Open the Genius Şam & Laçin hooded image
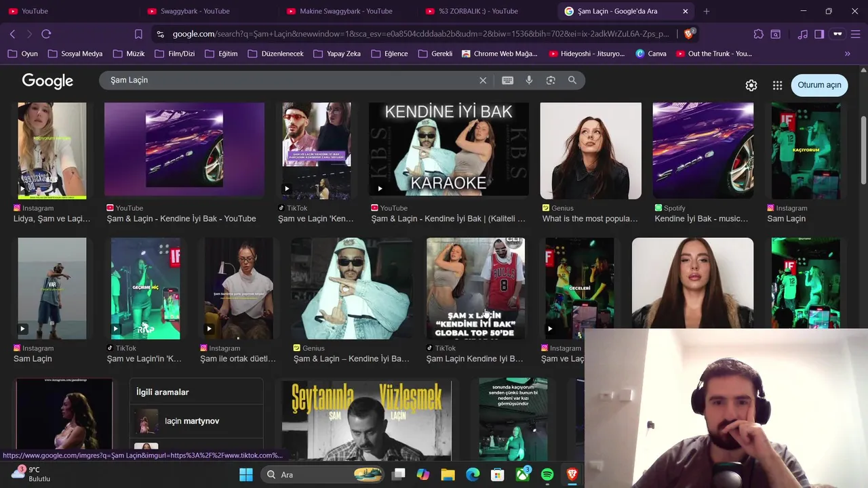 click(351, 288)
